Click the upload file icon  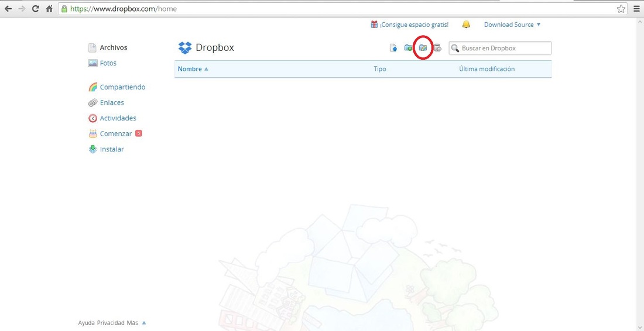click(x=393, y=48)
